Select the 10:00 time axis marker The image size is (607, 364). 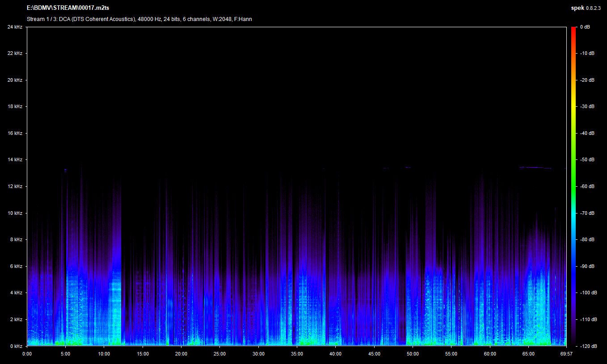pos(104,354)
